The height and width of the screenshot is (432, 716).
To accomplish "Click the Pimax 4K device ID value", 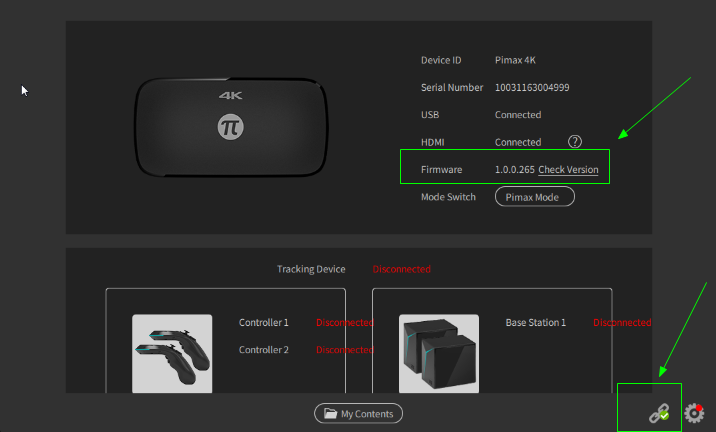I will pos(515,60).
